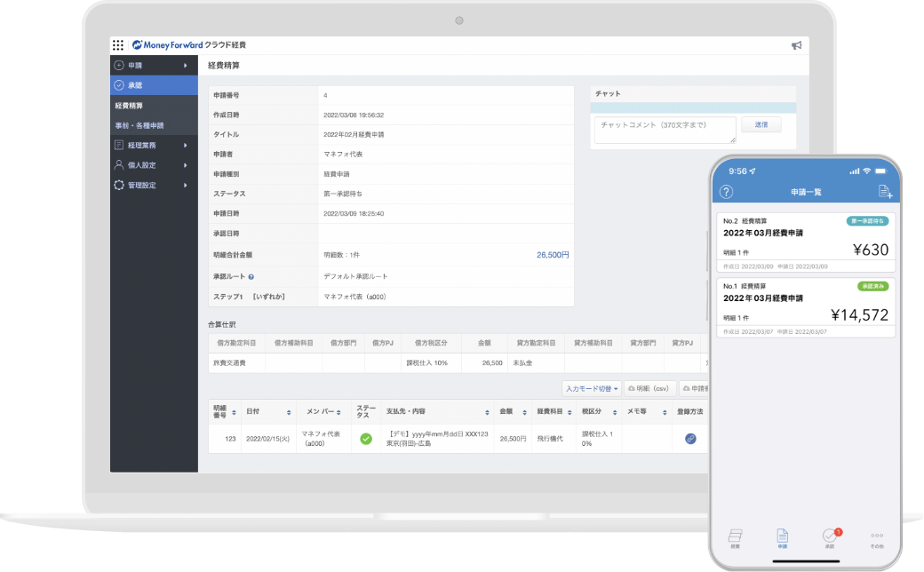Open 経費精算 sidebar submenu item
Image resolution: width=924 pixels, height=572 pixels.
(154, 106)
